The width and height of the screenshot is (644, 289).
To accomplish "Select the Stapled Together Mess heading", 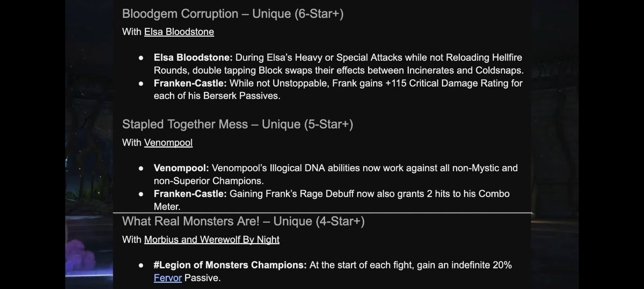I will (x=237, y=124).
